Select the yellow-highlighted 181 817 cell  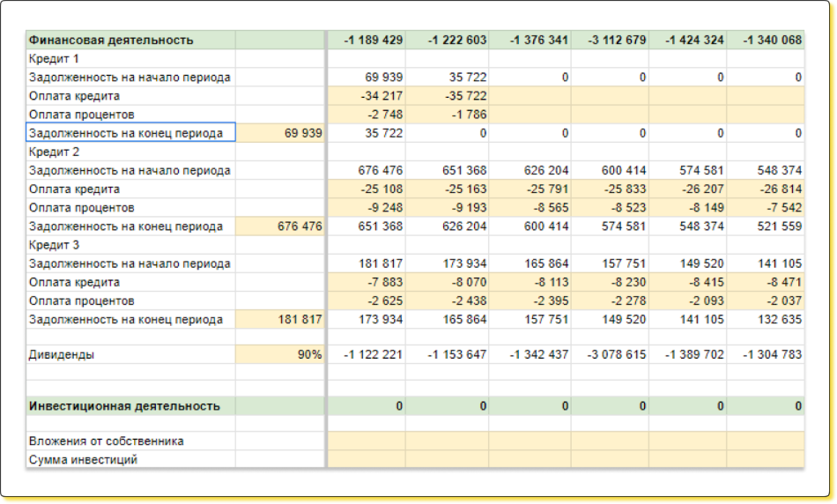[x=280, y=320]
